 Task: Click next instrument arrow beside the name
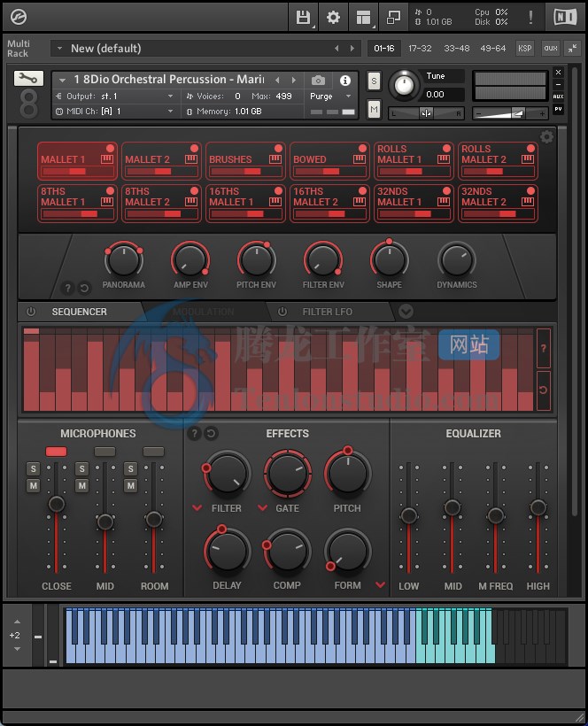293,80
